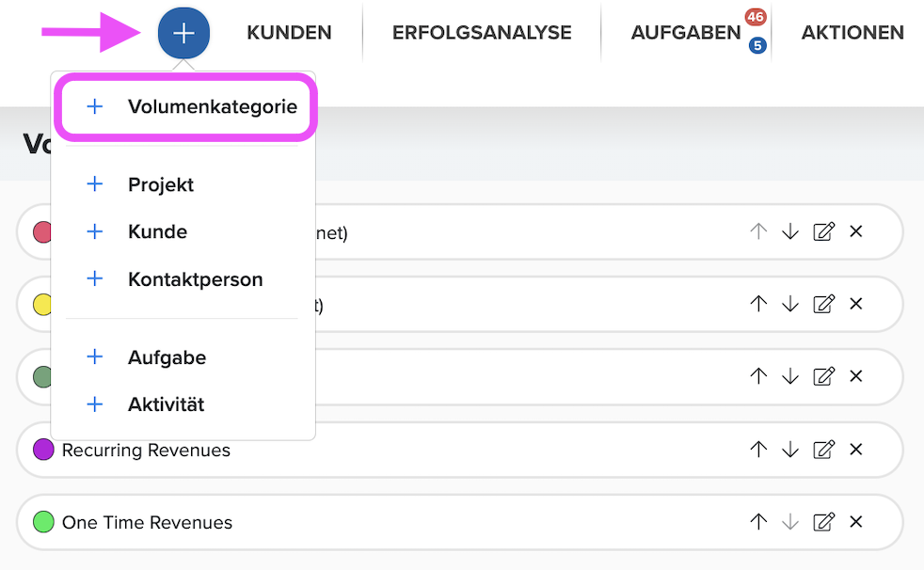The height and width of the screenshot is (570, 924).
Task: Click the green One Time Revenues swatch
Action: tap(43, 522)
